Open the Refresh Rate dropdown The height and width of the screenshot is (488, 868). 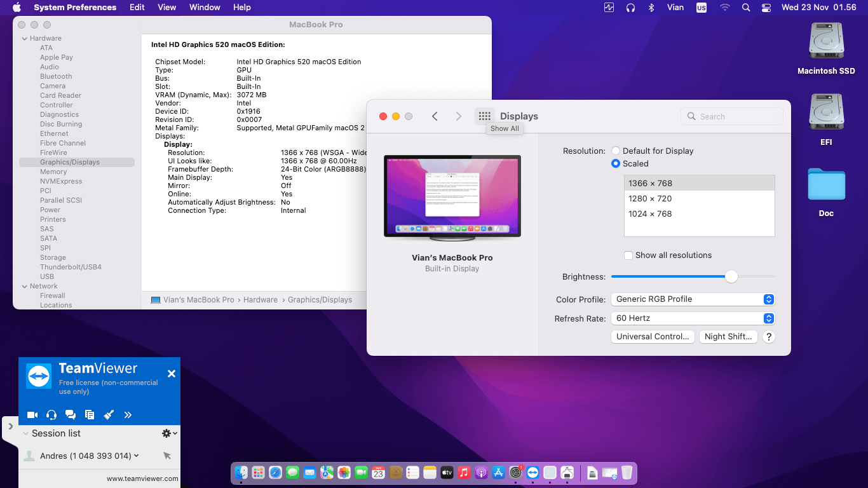coord(693,318)
